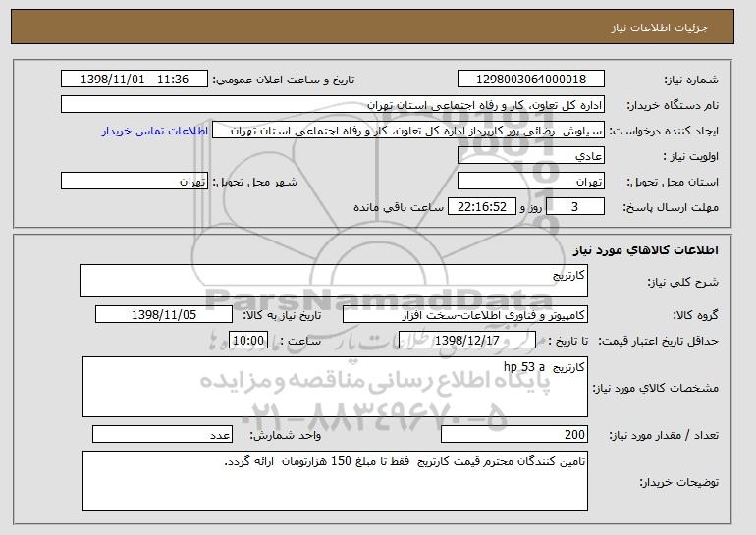Click the section title اطلاعات کالاهای مورد نیاز
Screen dimensions: 756x535
(x=646, y=249)
